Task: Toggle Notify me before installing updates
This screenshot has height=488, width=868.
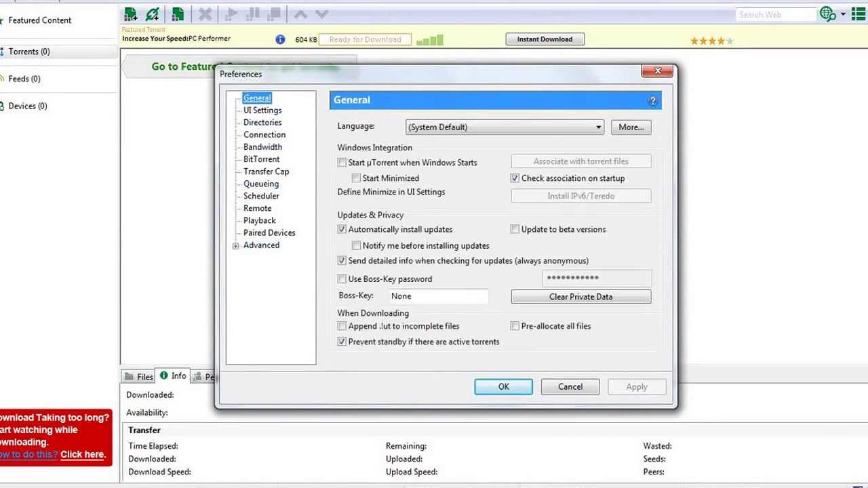Action: pyautogui.click(x=356, y=246)
